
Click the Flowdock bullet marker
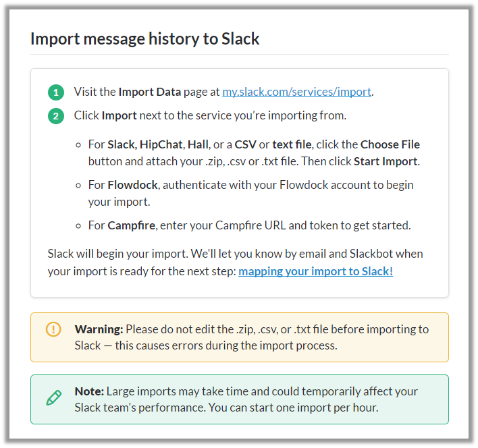[x=78, y=186]
